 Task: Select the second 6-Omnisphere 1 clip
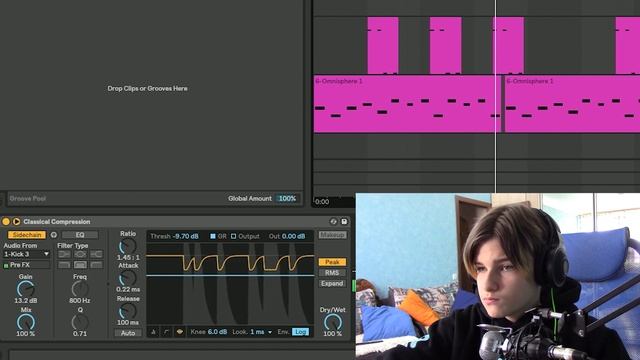[x=572, y=104]
